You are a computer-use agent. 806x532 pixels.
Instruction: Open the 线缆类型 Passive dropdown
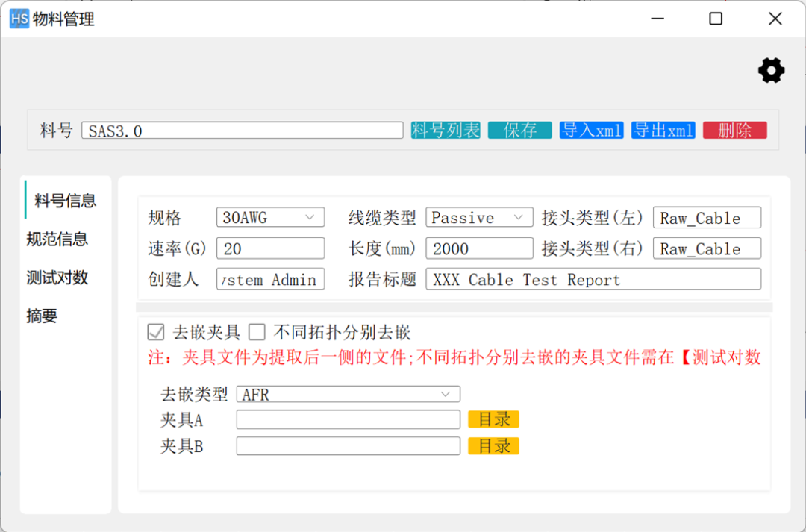tap(479, 218)
